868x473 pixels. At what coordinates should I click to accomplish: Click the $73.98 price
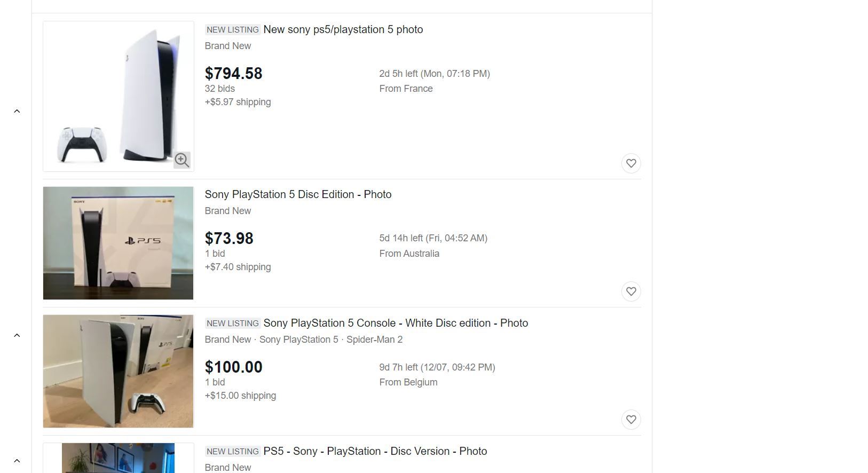point(229,239)
